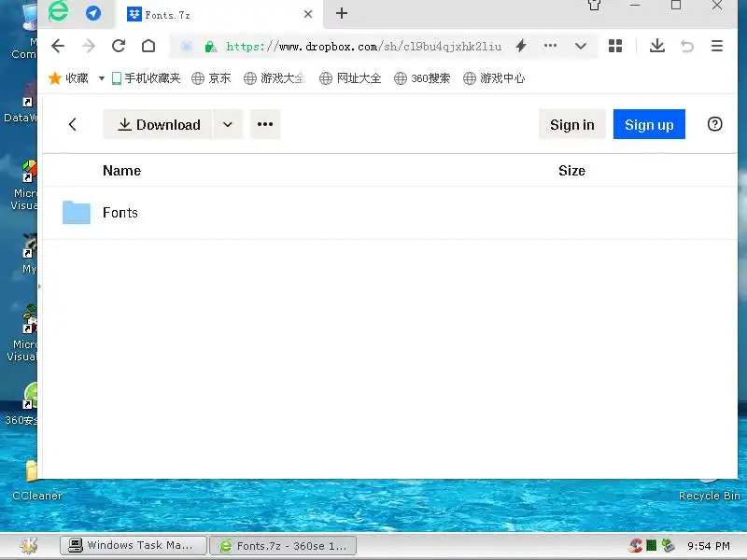Click the skin shirt icon in title bar
The image size is (747, 560).
(x=594, y=6)
